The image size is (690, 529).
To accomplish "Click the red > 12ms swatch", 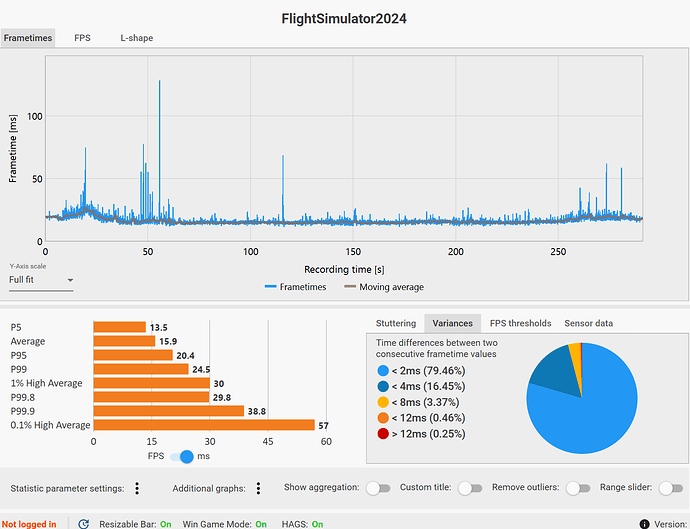I will point(383,434).
